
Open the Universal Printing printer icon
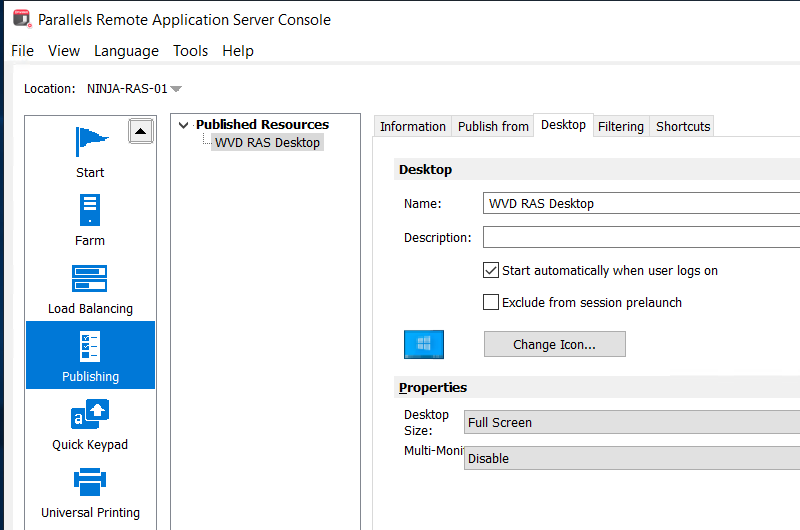point(90,482)
